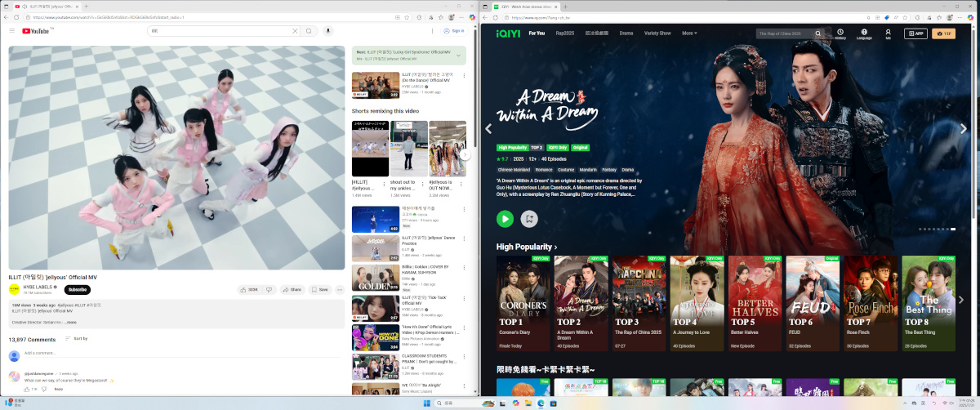Image resolution: width=980 pixels, height=410 pixels.
Task: Open High Popularity section chevron
Action: pyautogui.click(x=555, y=247)
